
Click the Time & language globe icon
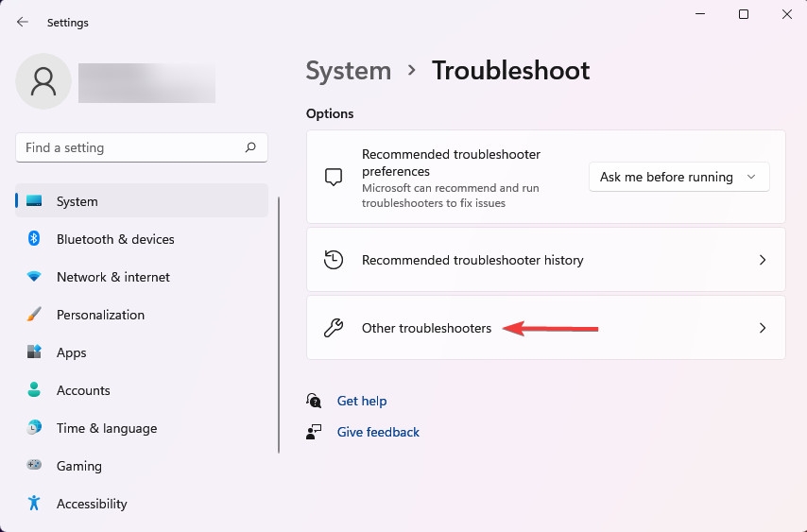coord(34,427)
